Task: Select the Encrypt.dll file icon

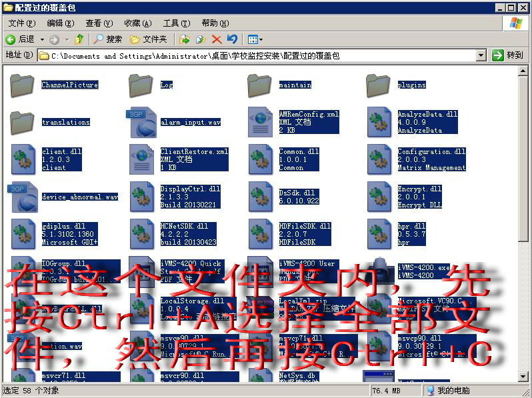Action: click(379, 197)
